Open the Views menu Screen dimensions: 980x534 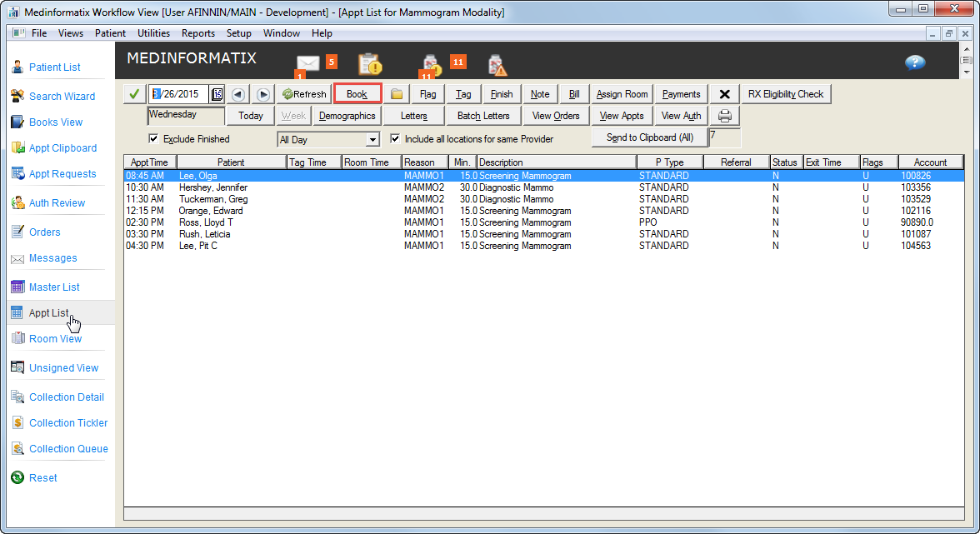pyautogui.click(x=71, y=33)
